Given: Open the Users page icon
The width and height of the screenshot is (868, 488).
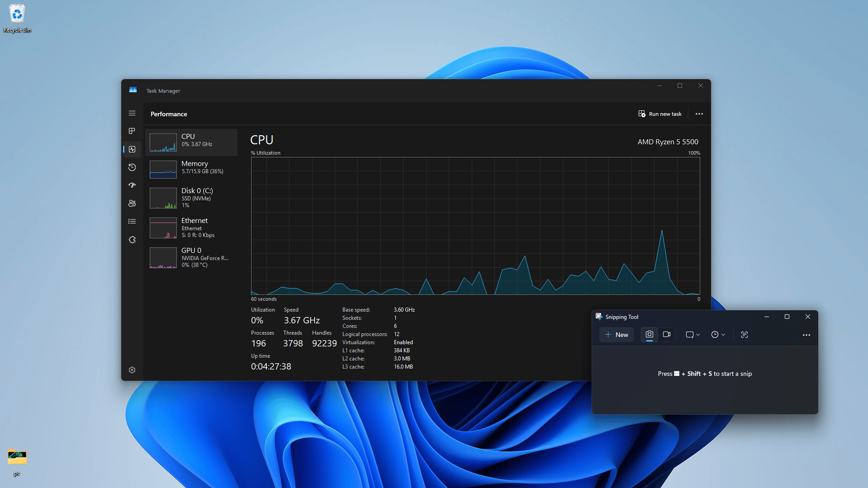Looking at the screenshot, I should [x=132, y=204].
